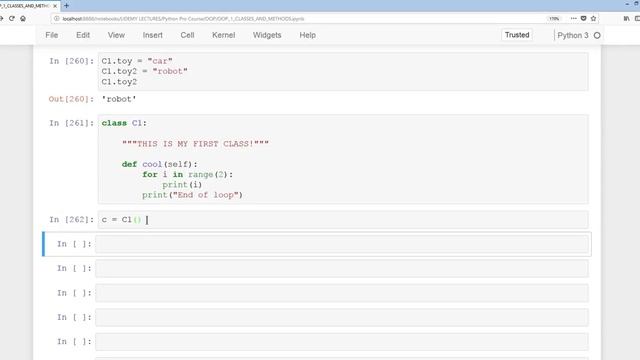Click the fourth empty code cell
The image size is (640, 360).
pos(342,318)
